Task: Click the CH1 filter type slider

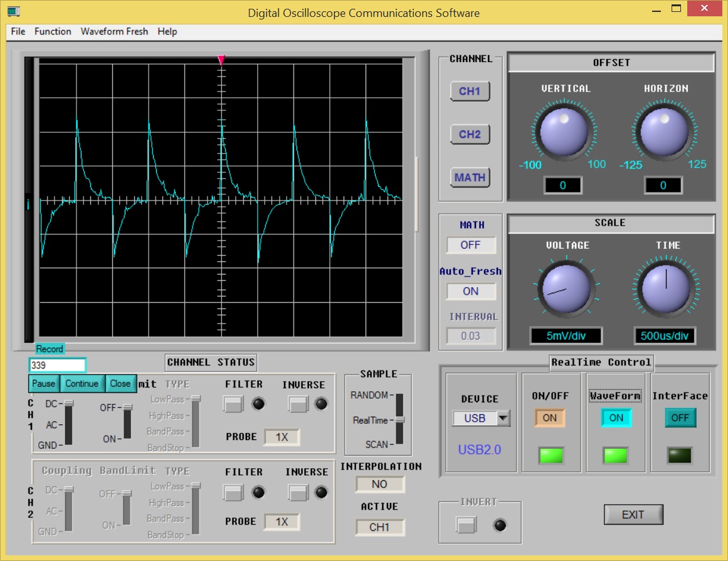Action: pos(196,421)
